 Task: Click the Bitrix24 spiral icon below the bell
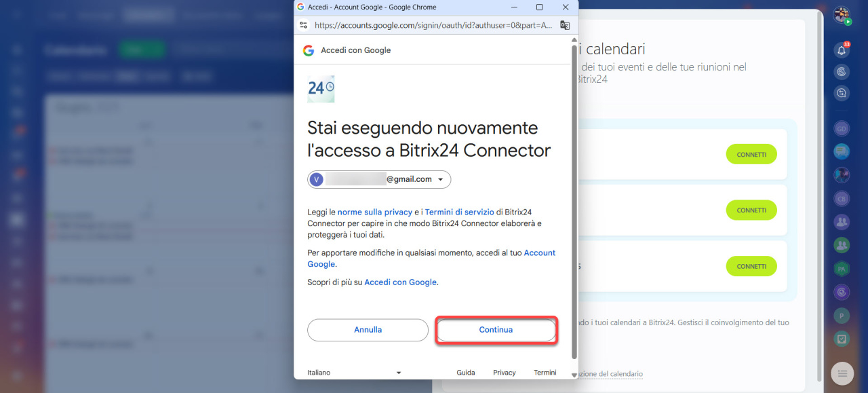842,71
